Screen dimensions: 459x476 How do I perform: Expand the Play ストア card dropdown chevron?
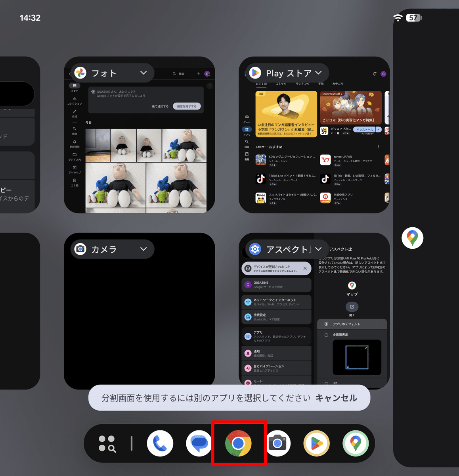(x=318, y=73)
